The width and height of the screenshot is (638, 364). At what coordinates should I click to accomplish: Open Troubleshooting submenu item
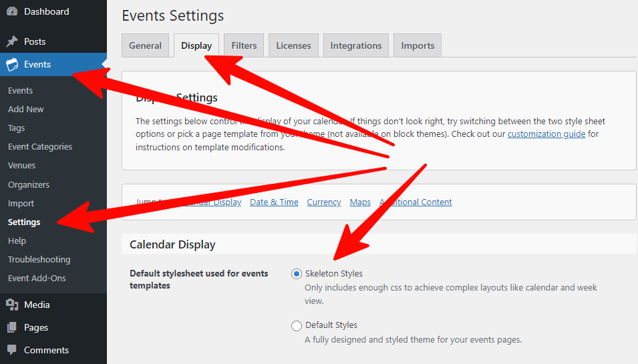pos(39,260)
